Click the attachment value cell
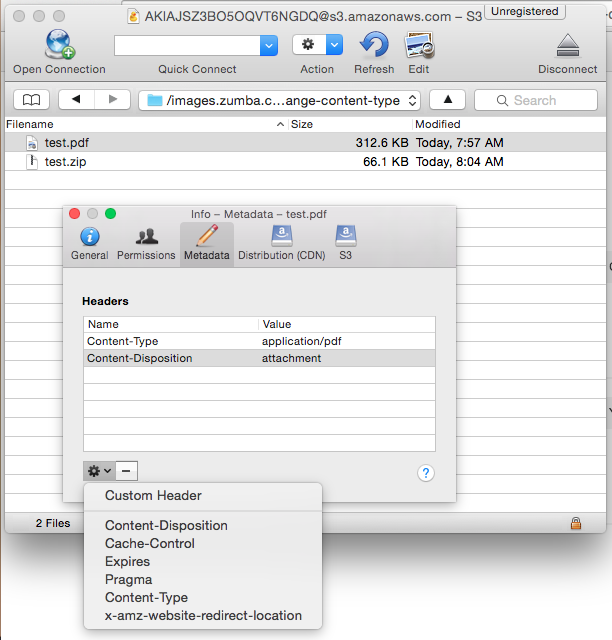612x640 pixels. (x=292, y=358)
